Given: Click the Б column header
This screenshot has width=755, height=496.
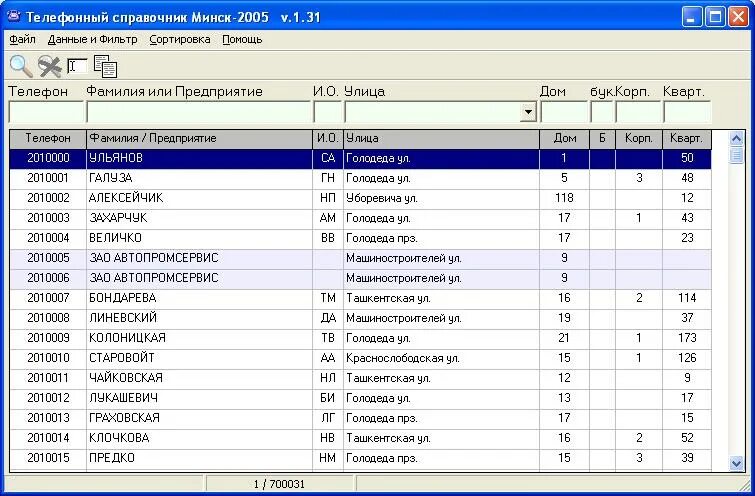Looking at the screenshot, I should tap(602, 139).
